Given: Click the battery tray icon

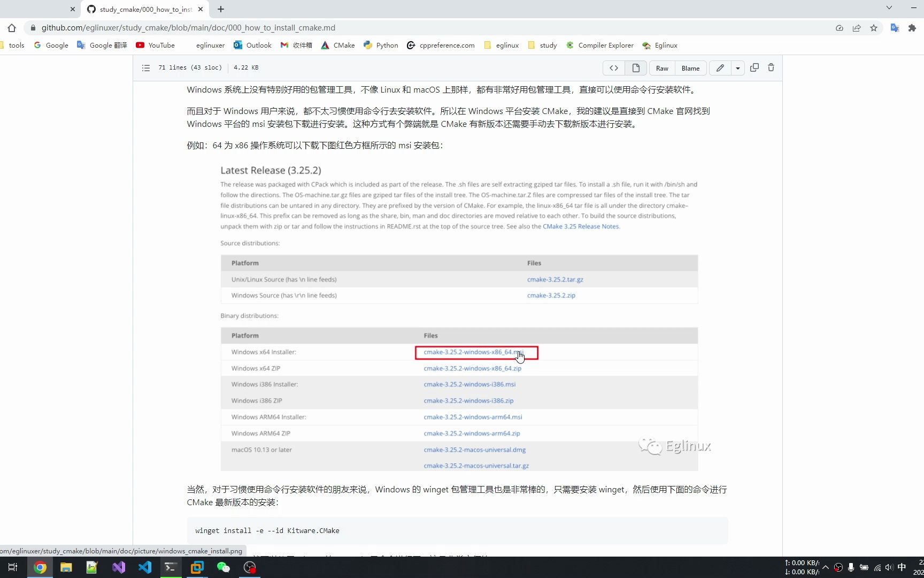Looking at the screenshot, I should coord(864,567).
